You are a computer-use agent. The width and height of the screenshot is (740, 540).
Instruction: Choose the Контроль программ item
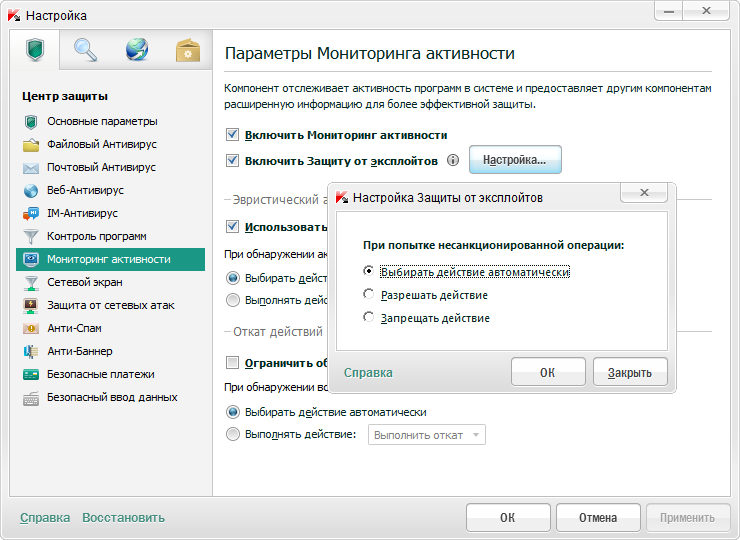pos(96,236)
